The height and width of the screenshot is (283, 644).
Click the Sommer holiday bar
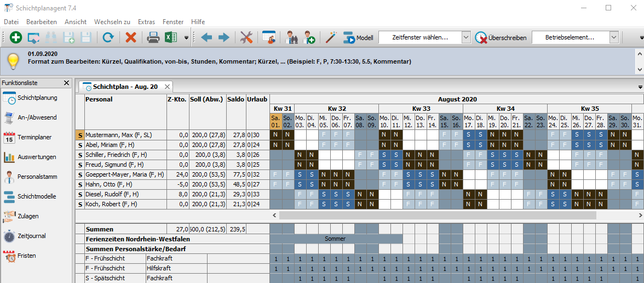336,239
